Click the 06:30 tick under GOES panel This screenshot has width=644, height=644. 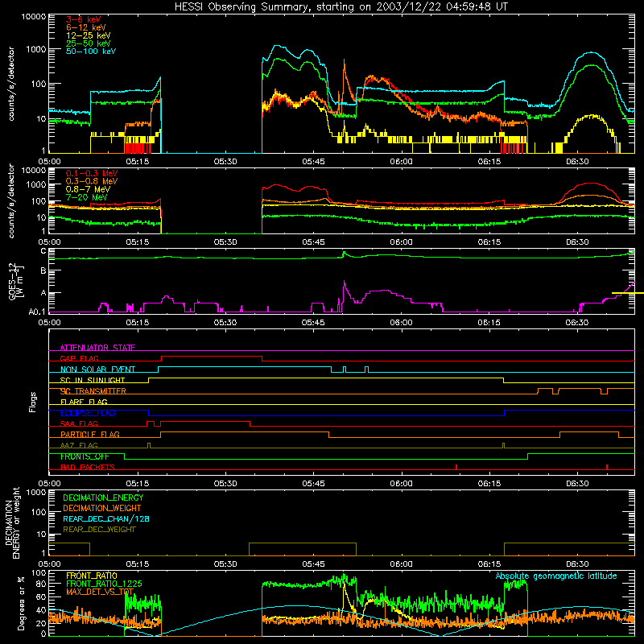pyautogui.click(x=576, y=323)
